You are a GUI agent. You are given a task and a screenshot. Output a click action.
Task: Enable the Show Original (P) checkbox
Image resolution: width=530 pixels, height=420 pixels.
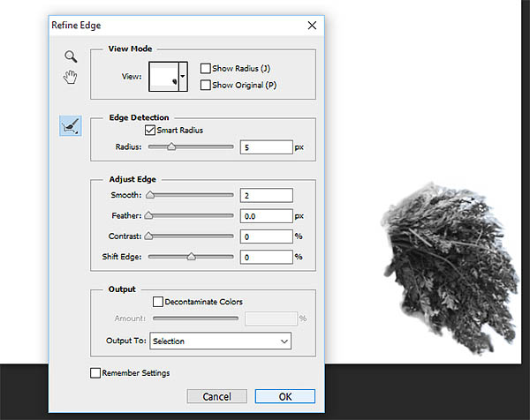205,85
